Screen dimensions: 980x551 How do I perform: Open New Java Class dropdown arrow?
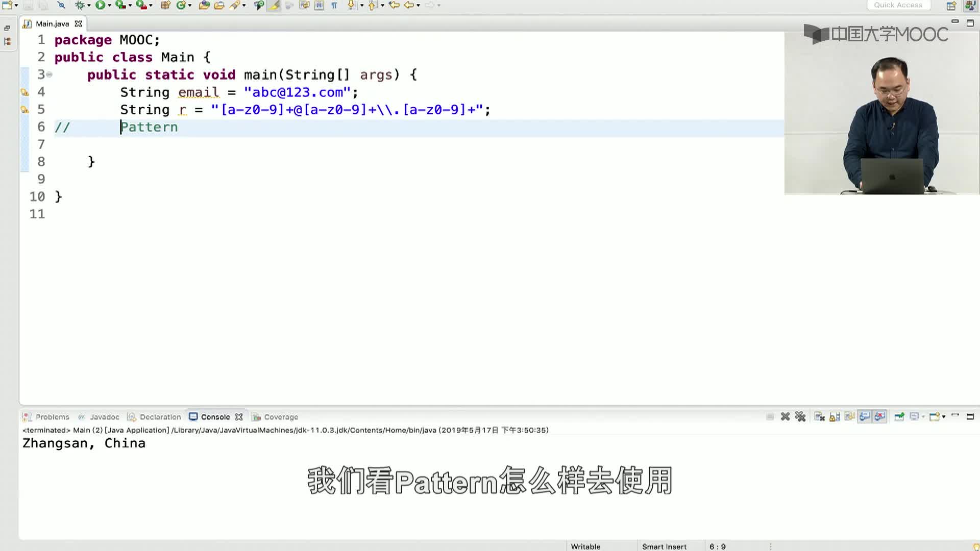click(190, 6)
